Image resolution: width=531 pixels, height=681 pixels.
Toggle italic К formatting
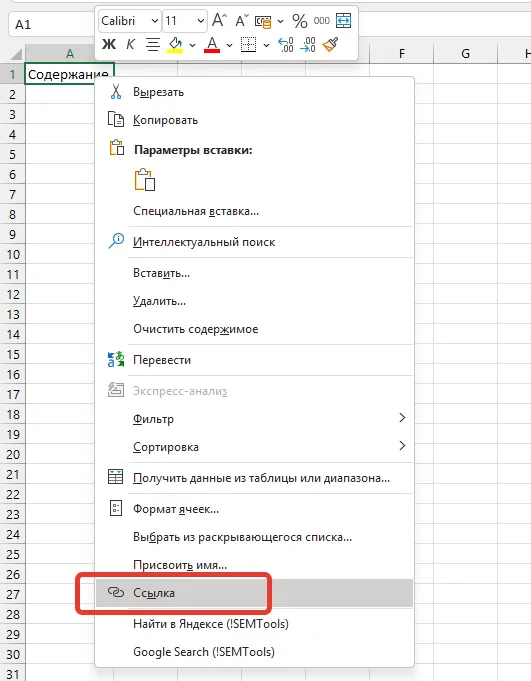tap(130, 44)
